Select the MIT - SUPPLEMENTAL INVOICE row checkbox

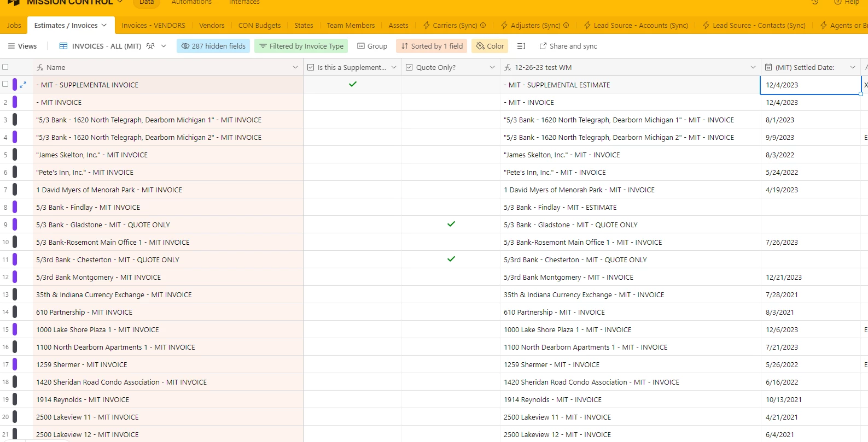(x=5, y=84)
